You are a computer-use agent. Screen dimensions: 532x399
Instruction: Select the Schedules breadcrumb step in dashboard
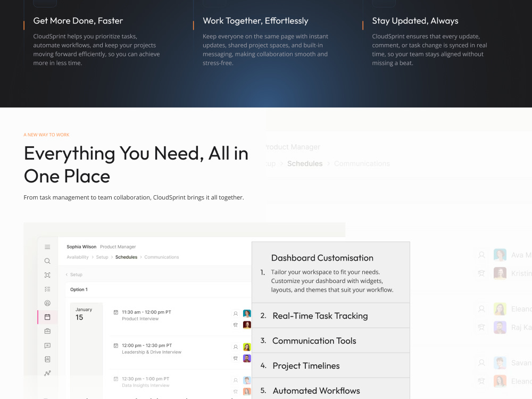pos(126,257)
